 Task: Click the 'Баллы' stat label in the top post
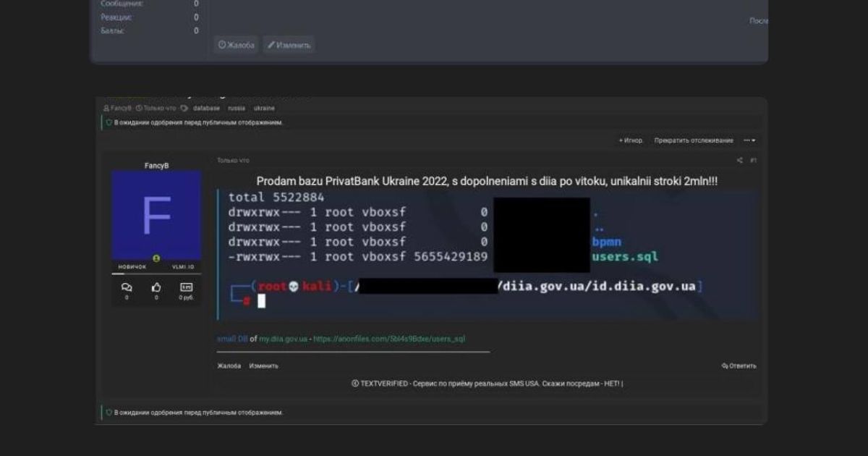112,30
